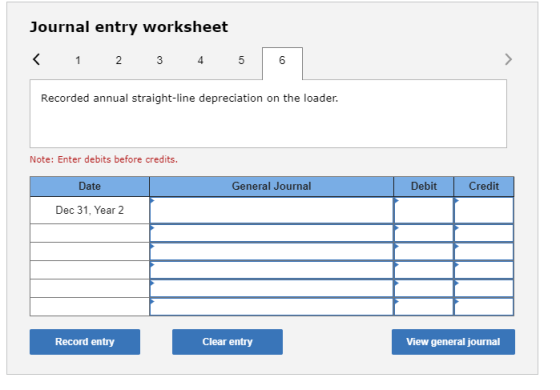Open fifth row General Journal account field
This screenshot has width=560, height=390.
[271, 289]
